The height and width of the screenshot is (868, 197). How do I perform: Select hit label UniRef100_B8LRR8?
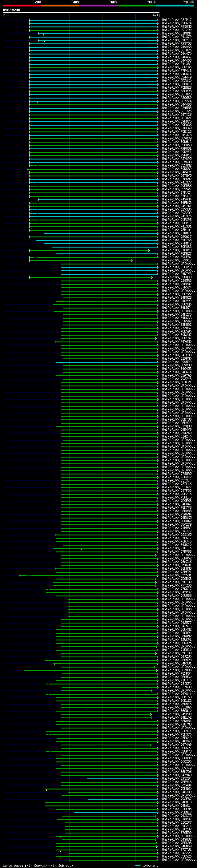point(177,91)
